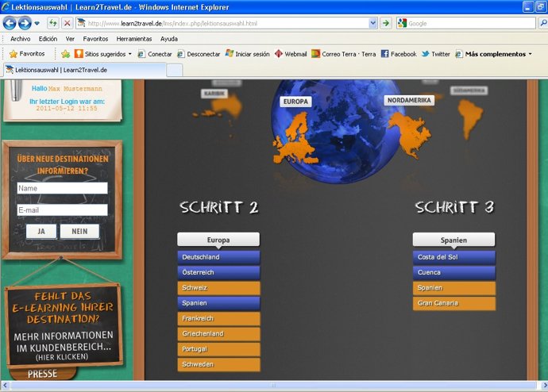Open the Facebook bookmark in favorites bar
This screenshot has width=548, height=392.
[x=398, y=54]
